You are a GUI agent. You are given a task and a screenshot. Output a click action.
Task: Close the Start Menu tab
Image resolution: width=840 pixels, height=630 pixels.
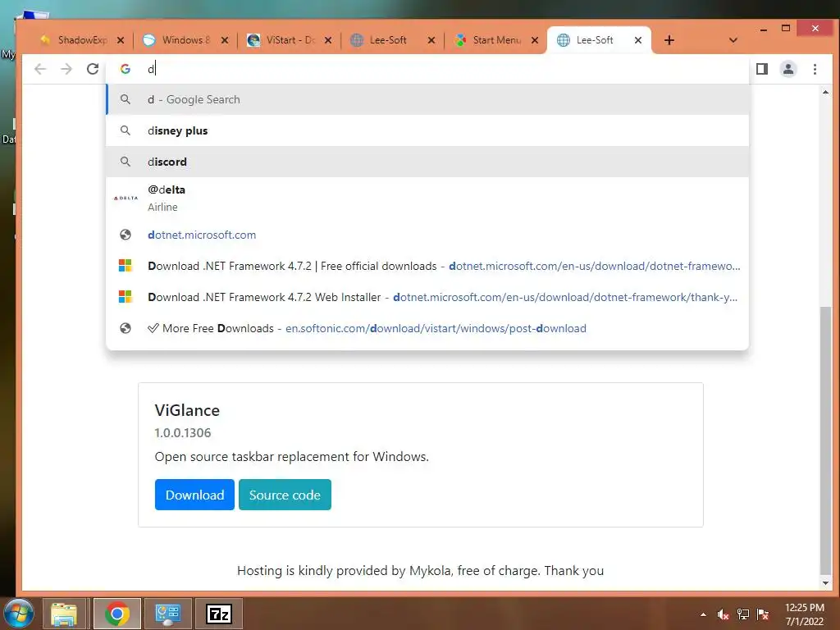tap(535, 40)
